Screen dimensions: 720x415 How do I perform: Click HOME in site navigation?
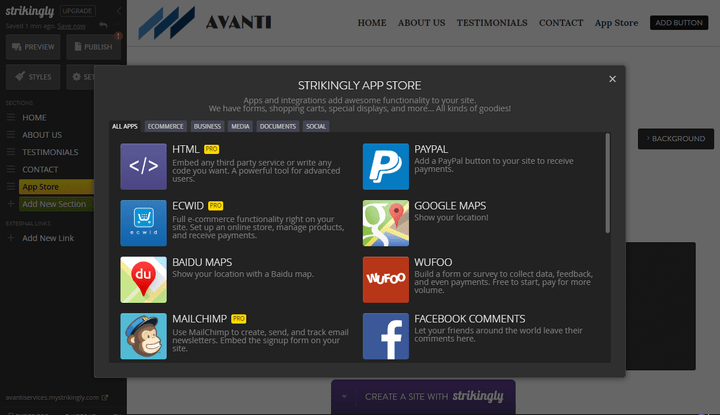click(372, 22)
